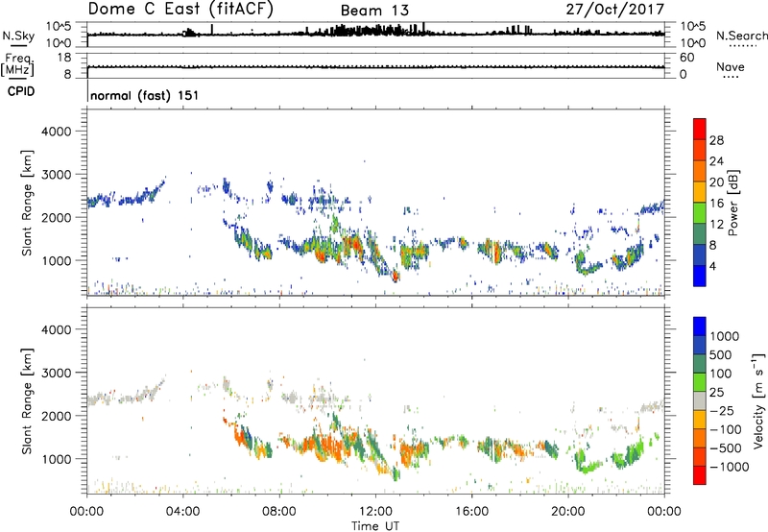This screenshot has width=768, height=532.
Task: Click the "12" label on Power colorbar
Action: click(x=716, y=225)
